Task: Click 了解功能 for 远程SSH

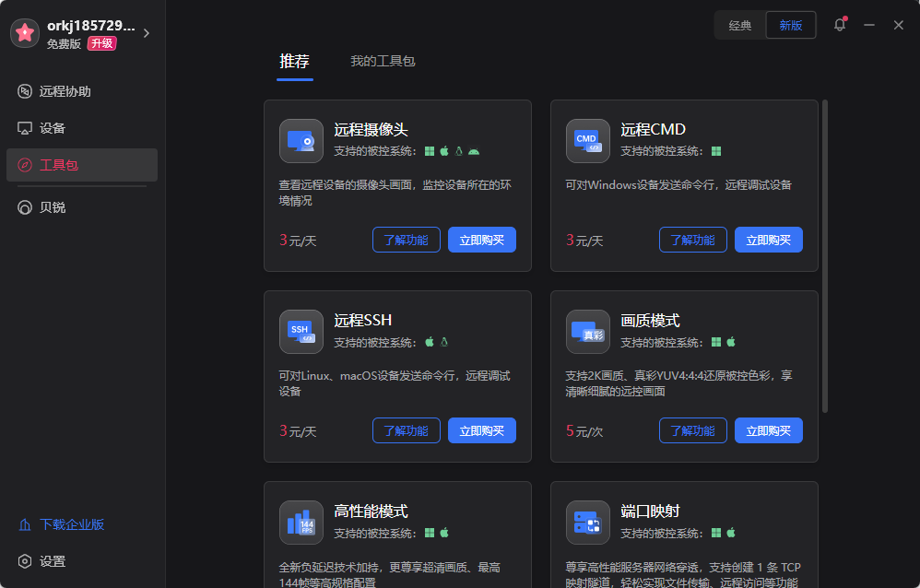Action: pos(406,430)
